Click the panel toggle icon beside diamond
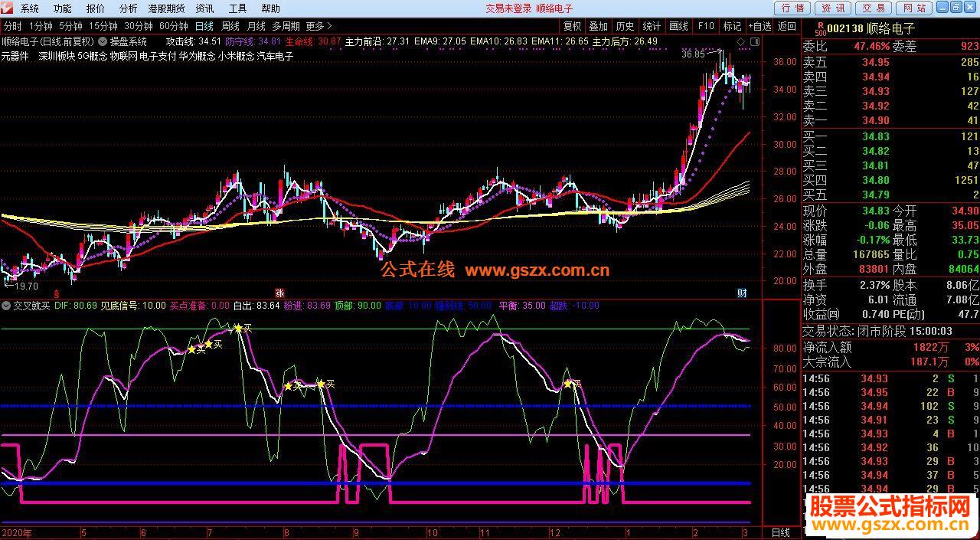 (x=754, y=41)
